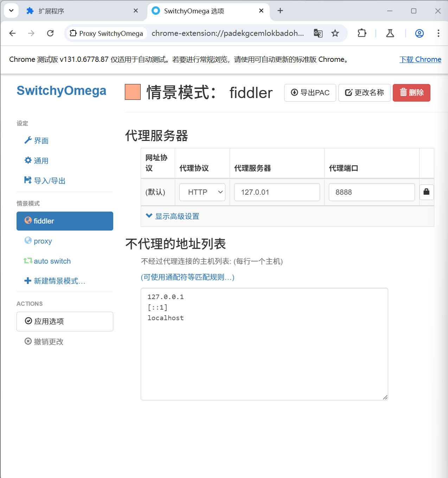The image size is (448, 478).
Task: Click the proxy port field 8888
Action: pos(372,192)
